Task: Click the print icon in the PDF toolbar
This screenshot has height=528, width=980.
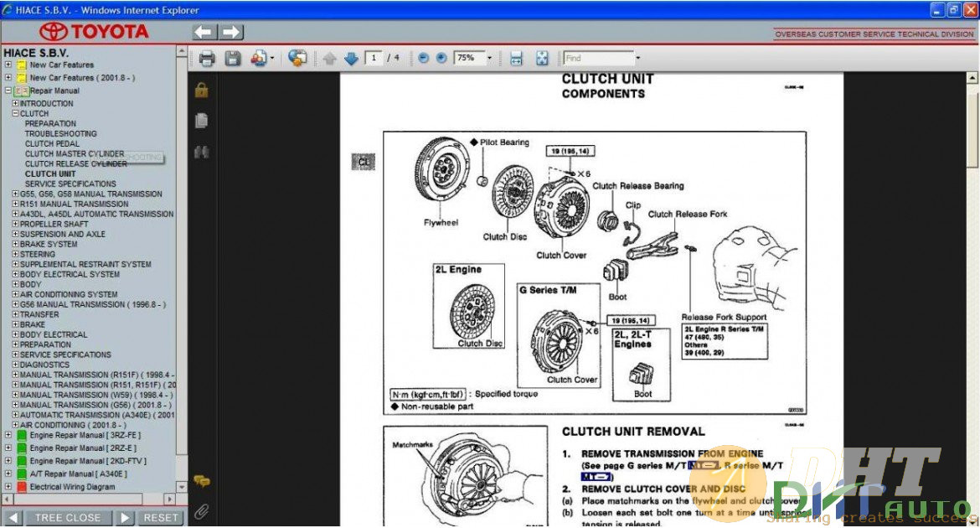Action: click(207, 59)
